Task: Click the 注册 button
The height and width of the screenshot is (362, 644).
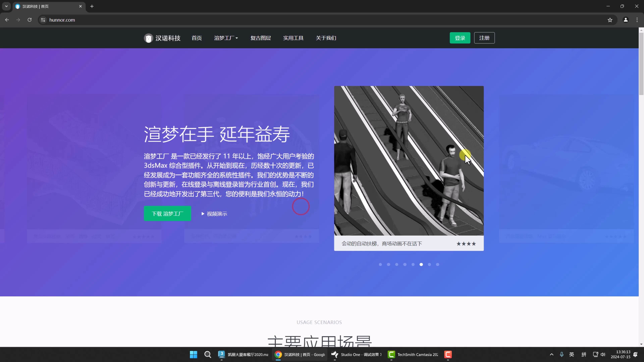Action: (484, 38)
